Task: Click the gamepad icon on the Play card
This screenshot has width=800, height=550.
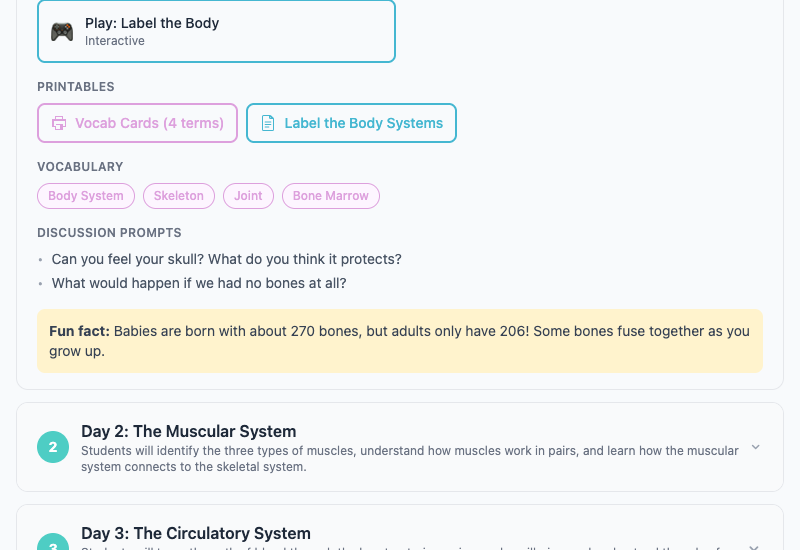Action: coord(62,32)
